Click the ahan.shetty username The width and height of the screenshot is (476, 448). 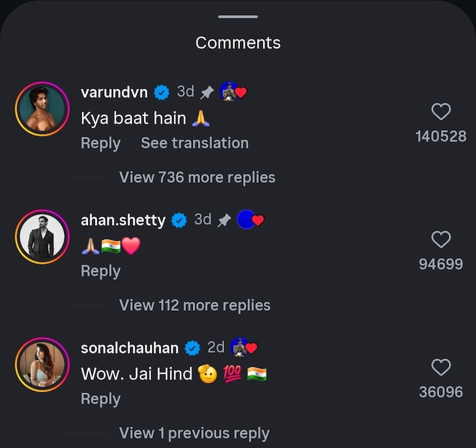pyautogui.click(x=123, y=220)
